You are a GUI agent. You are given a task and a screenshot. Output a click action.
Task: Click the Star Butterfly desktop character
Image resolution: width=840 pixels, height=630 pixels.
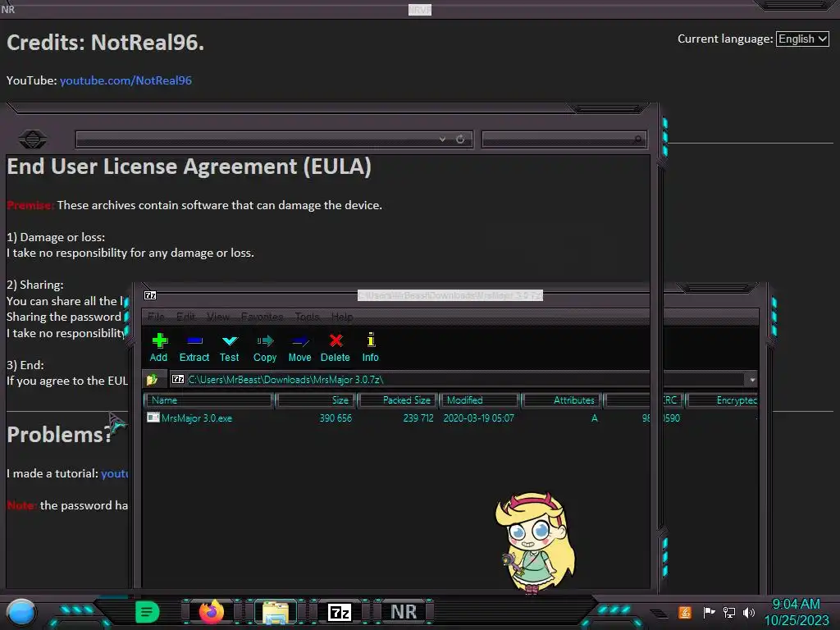[x=535, y=543]
